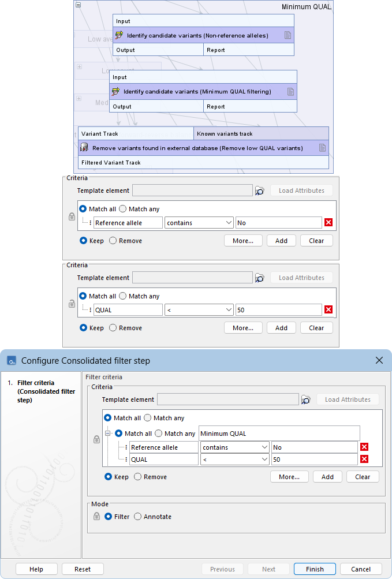Delete the QUAL < 50 criterion in second panel

(x=328, y=309)
